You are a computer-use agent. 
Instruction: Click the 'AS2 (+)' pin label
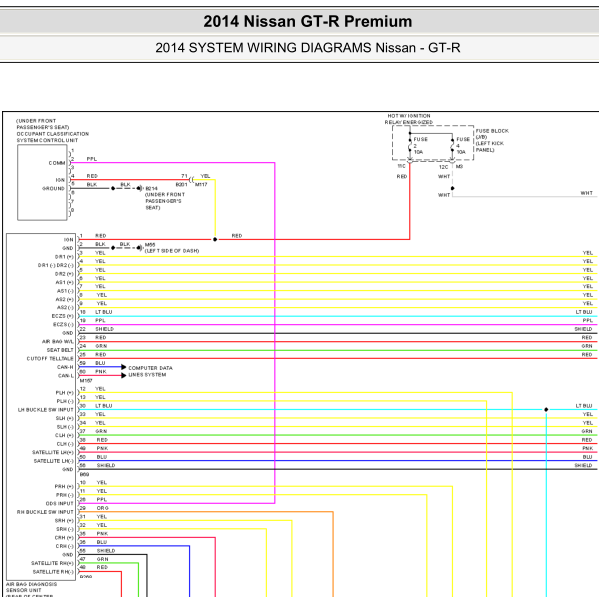tap(65, 300)
